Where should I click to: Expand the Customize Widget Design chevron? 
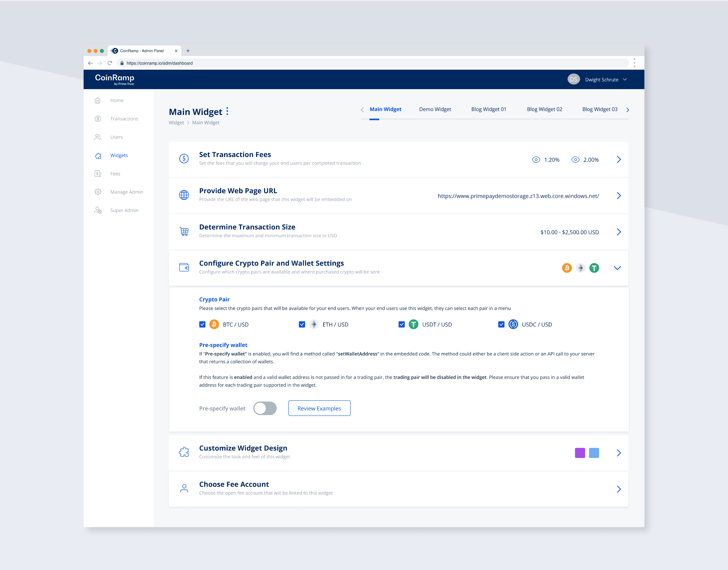click(x=619, y=453)
